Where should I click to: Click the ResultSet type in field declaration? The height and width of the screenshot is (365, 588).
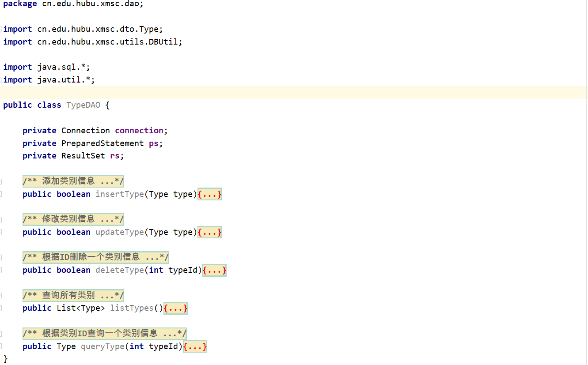pos(83,156)
